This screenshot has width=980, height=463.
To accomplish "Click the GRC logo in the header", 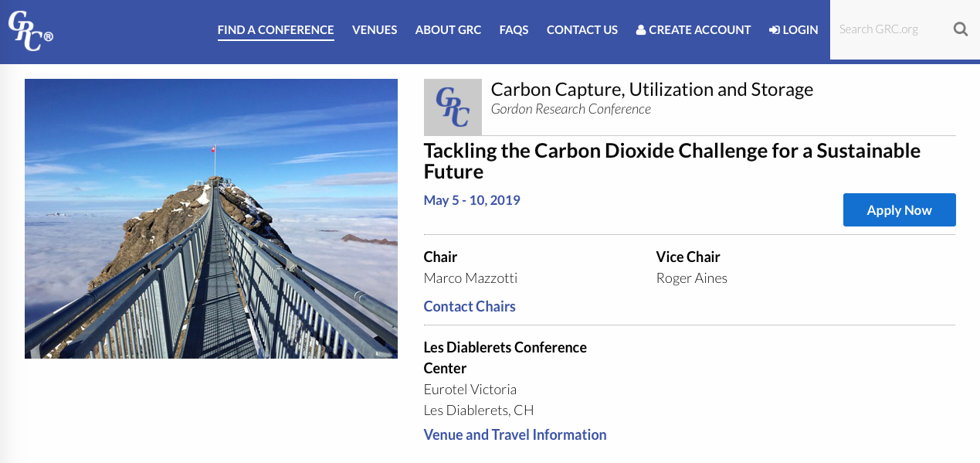I will (29, 31).
